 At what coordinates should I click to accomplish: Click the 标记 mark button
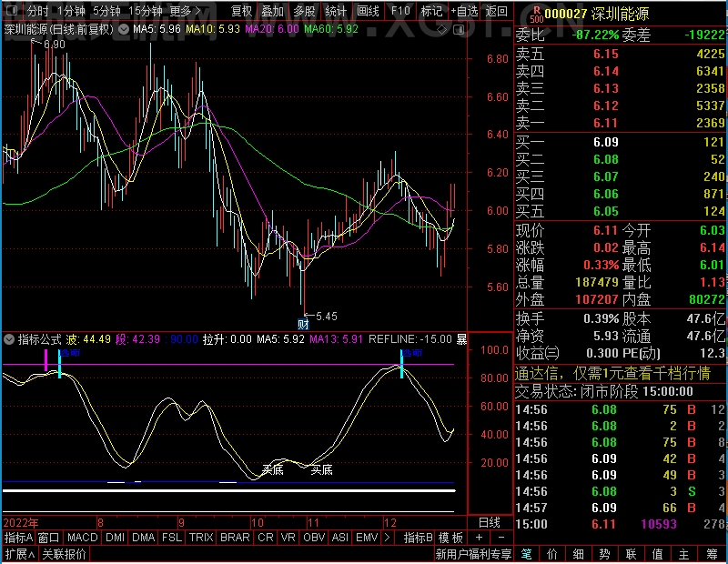point(431,11)
